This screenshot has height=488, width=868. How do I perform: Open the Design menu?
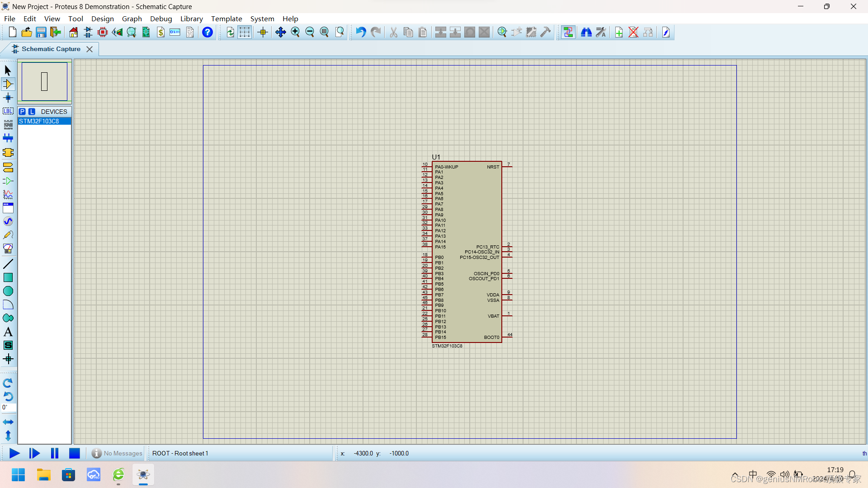point(102,19)
